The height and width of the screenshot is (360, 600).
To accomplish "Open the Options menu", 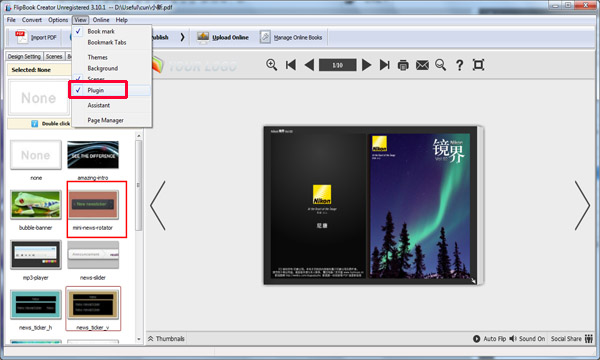I will [58, 20].
